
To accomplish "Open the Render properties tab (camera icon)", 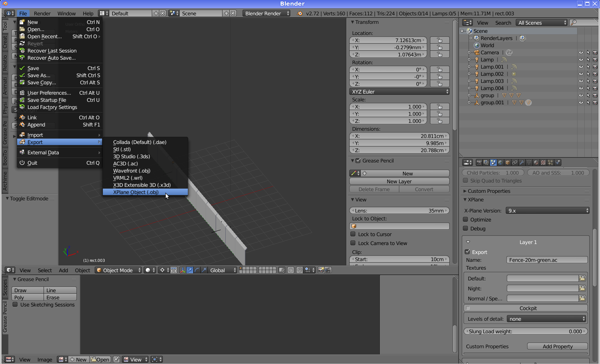I will (x=479, y=163).
